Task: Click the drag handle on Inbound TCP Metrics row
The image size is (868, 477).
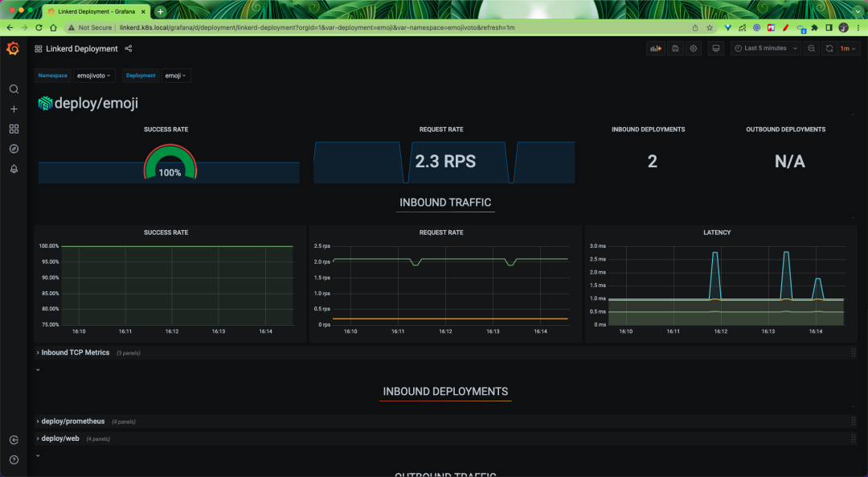Action: [x=853, y=353]
